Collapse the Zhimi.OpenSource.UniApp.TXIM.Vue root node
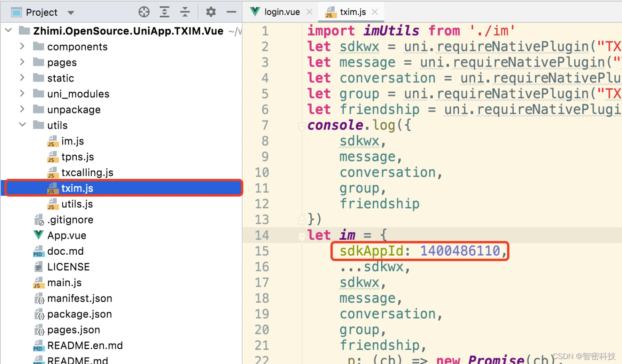 pyautogui.click(x=8, y=30)
